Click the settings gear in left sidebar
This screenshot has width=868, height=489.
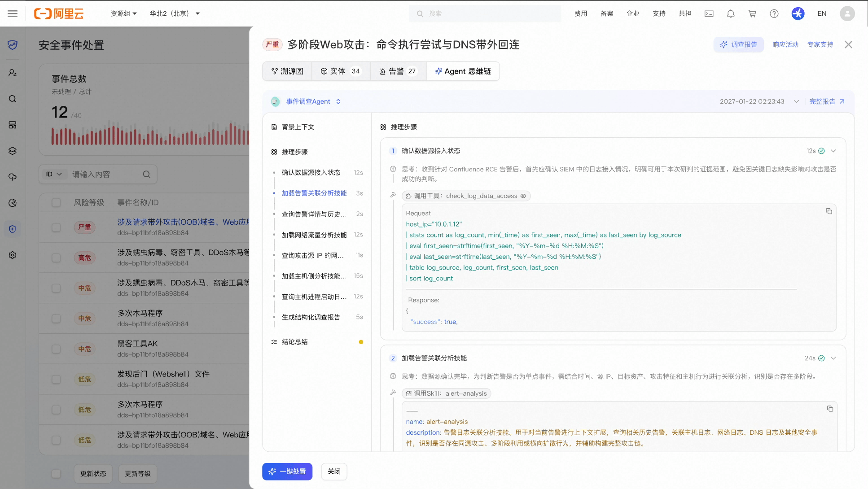(x=13, y=255)
